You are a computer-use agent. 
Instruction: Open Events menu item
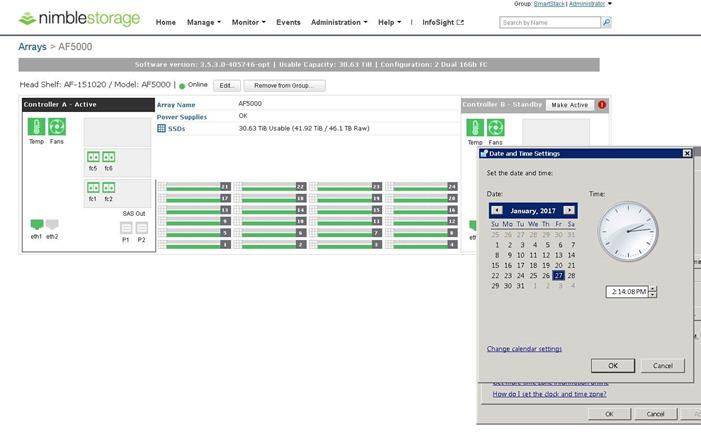coord(288,22)
